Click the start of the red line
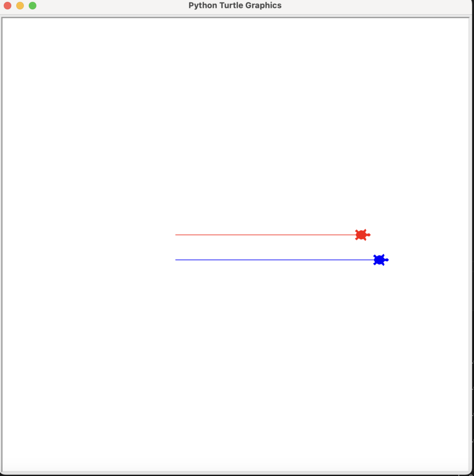Viewport: 474px width, 476px height. (x=176, y=235)
